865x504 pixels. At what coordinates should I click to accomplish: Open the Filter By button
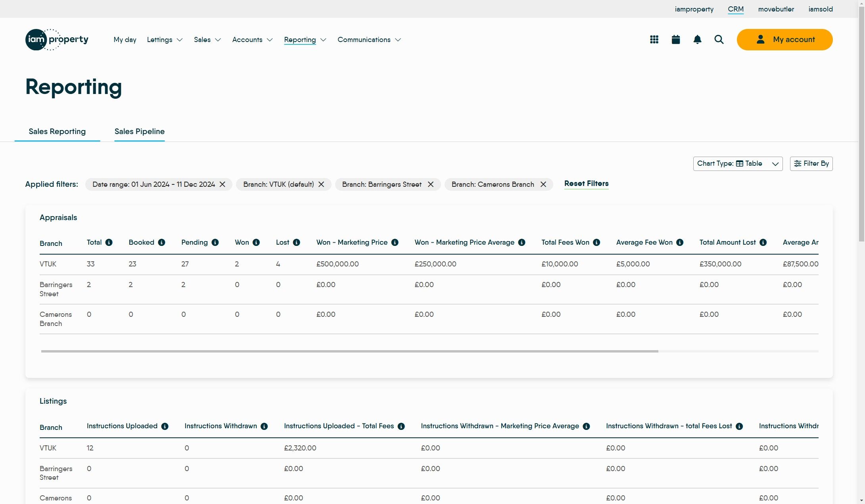tap(811, 164)
